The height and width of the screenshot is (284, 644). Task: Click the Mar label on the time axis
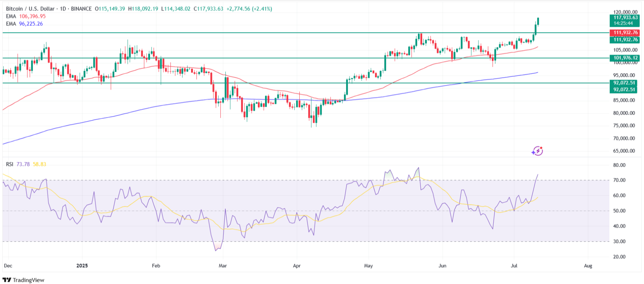tap(223, 266)
